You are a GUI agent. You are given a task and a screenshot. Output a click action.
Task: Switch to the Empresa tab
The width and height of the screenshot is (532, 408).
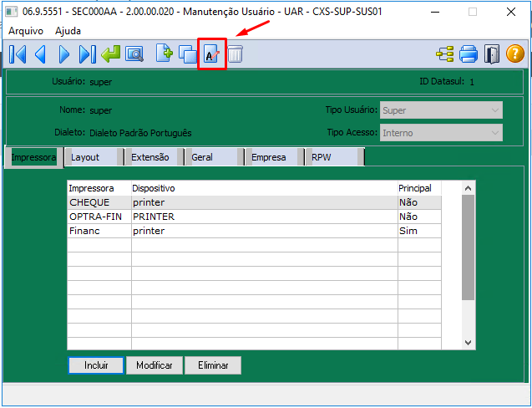(275, 157)
